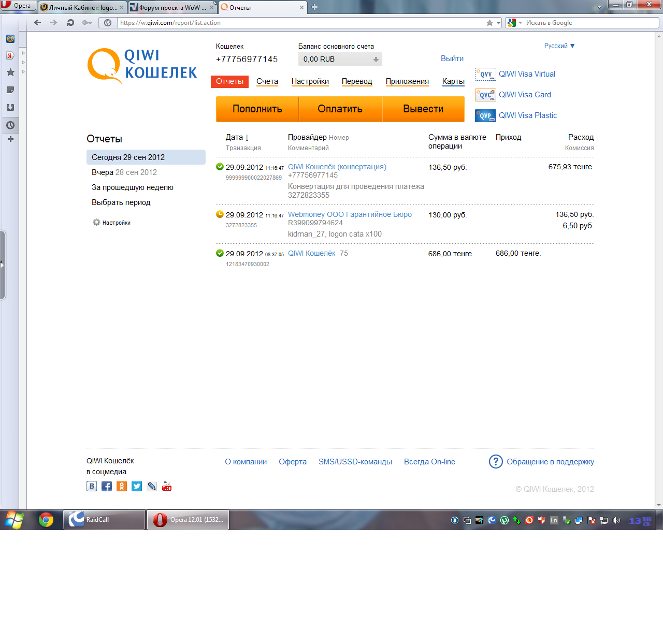The width and height of the screenshot is (663, 644).
Task: Select За прошедшую неделю filter
Action: (133, 187)
